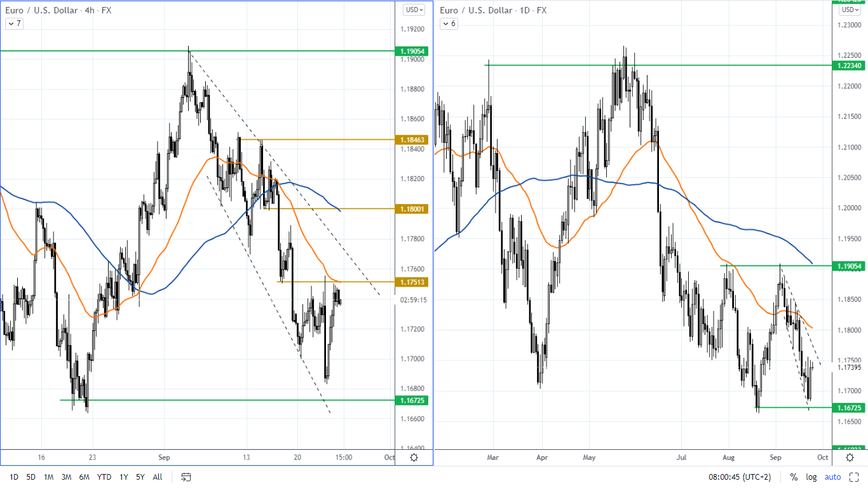Select the 5Y time range
Screen dimensions: 868x488
point(140,477)
